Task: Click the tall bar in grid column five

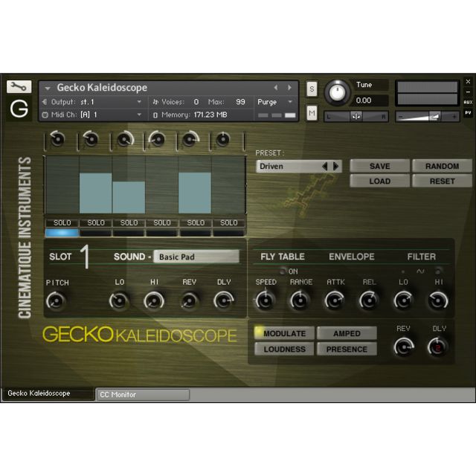Action: tap(195, 193)
